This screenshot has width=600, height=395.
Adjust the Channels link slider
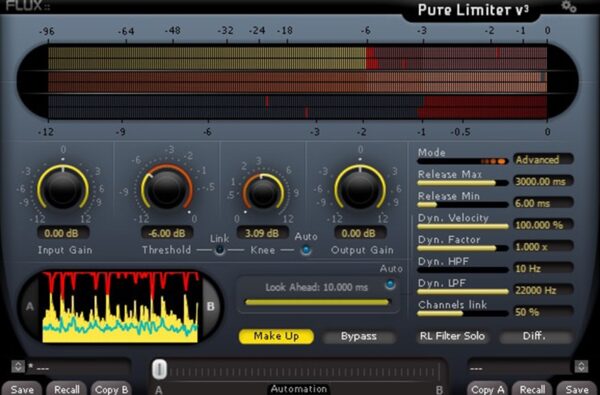(463, 313)
